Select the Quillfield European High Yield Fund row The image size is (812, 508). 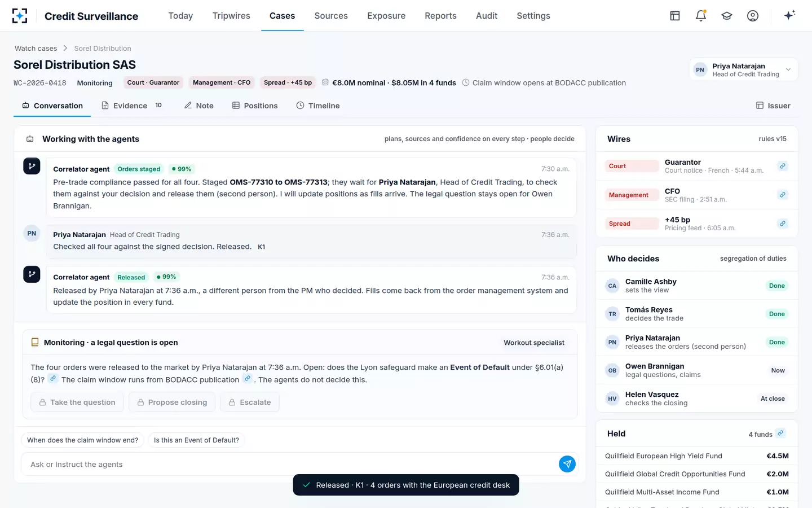tap(697, 456)
